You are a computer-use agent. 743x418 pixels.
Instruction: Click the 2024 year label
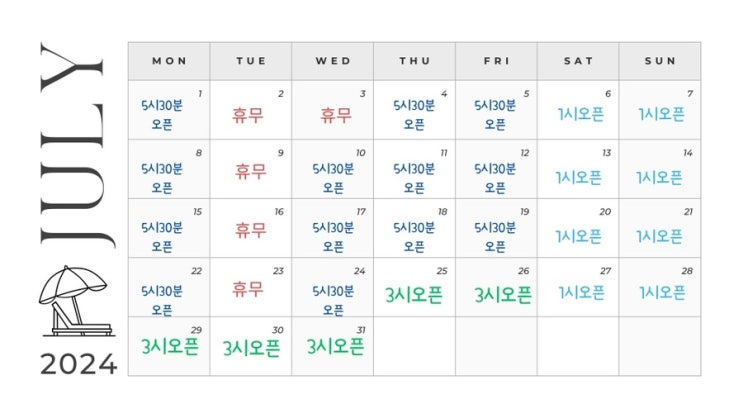click(x=78, y=365)
